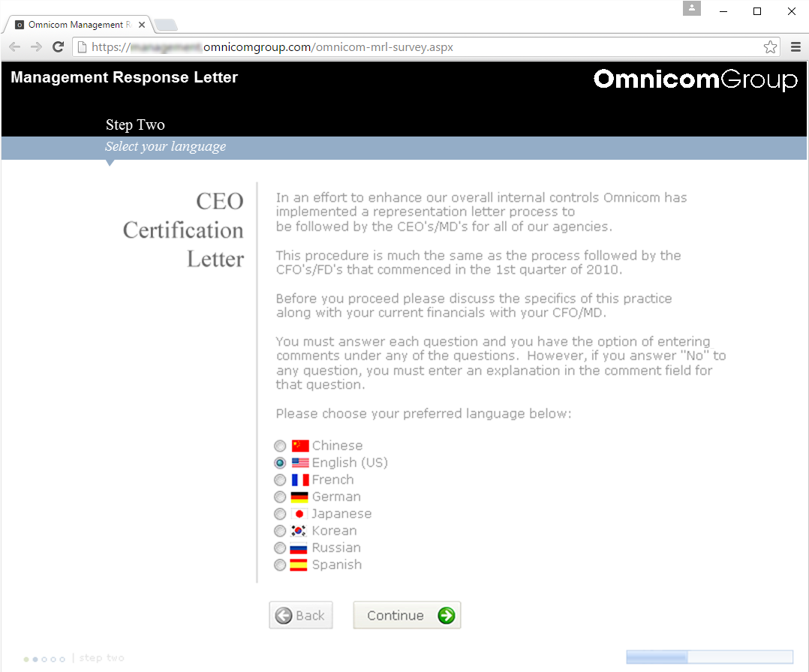Reload the page with the refresh icon
The image size is (809, 672).
coord(58,47)
